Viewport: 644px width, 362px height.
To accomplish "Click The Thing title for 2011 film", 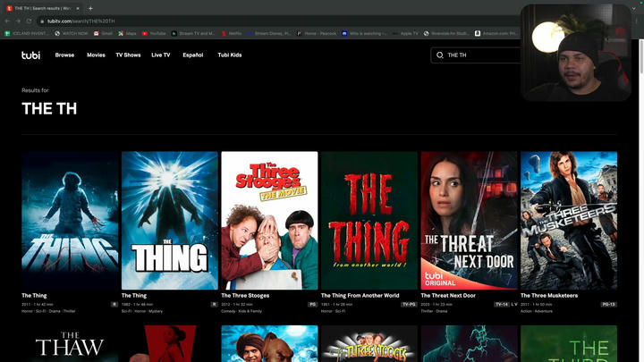I will pos(34,296).
